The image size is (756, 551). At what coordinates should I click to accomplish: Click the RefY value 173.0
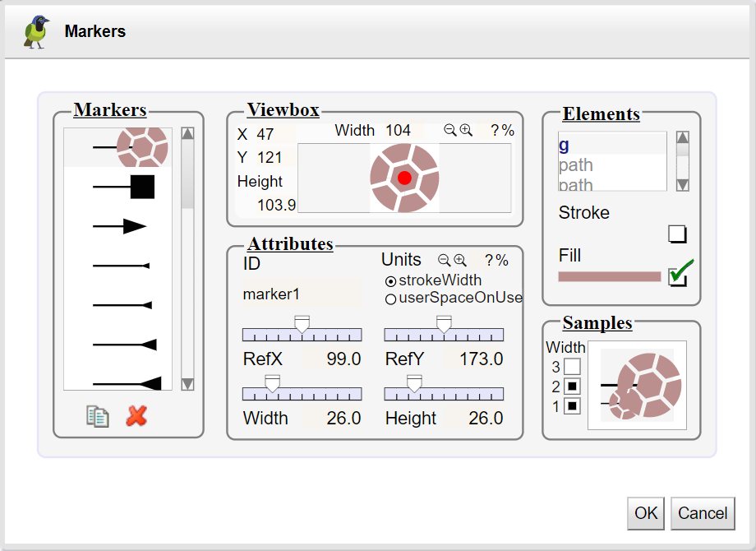pos(474,359)
